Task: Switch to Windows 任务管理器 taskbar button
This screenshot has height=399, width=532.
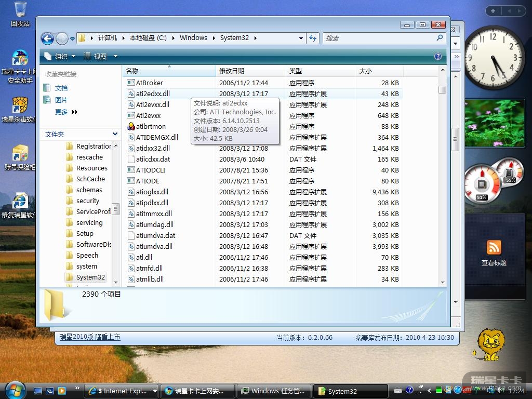Action: tap(273, 391)
